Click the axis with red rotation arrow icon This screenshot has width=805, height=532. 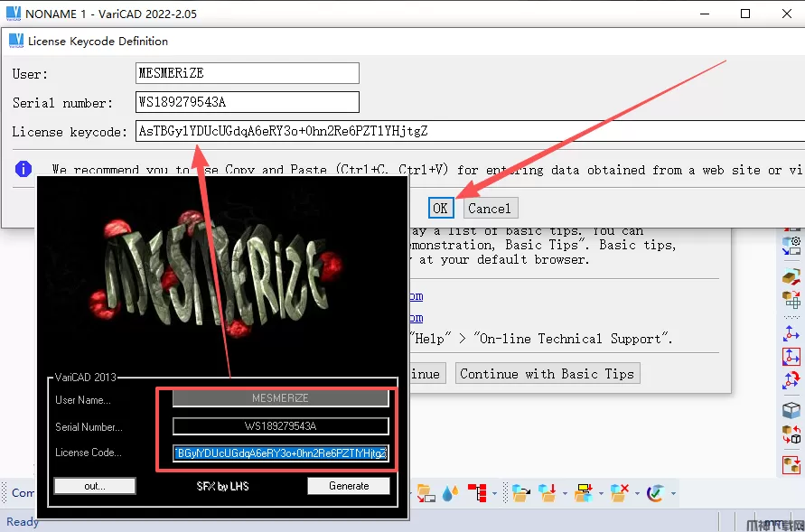click(x=791, y=380)
